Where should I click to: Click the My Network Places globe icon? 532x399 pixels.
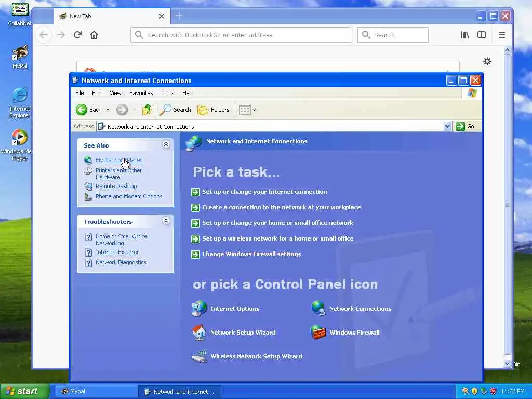(88, 160)
